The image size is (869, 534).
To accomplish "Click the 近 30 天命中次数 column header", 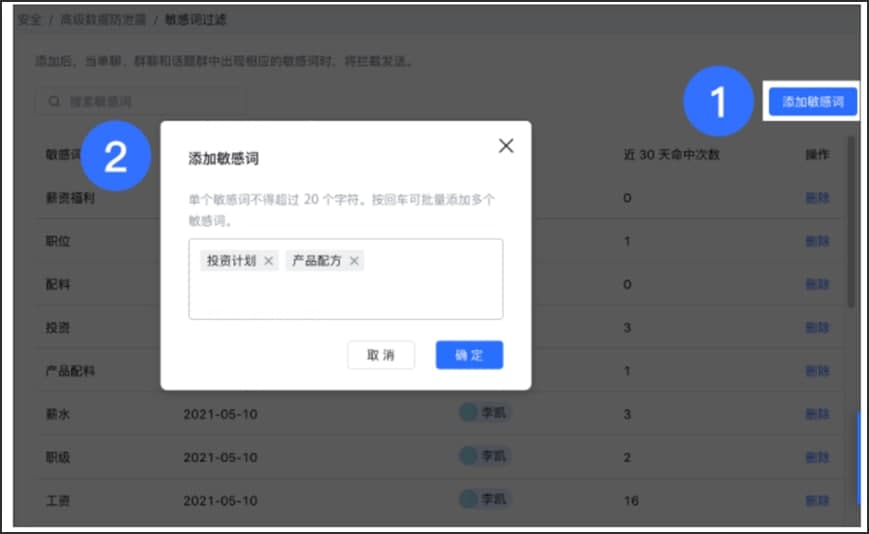I will coord(671,155).
